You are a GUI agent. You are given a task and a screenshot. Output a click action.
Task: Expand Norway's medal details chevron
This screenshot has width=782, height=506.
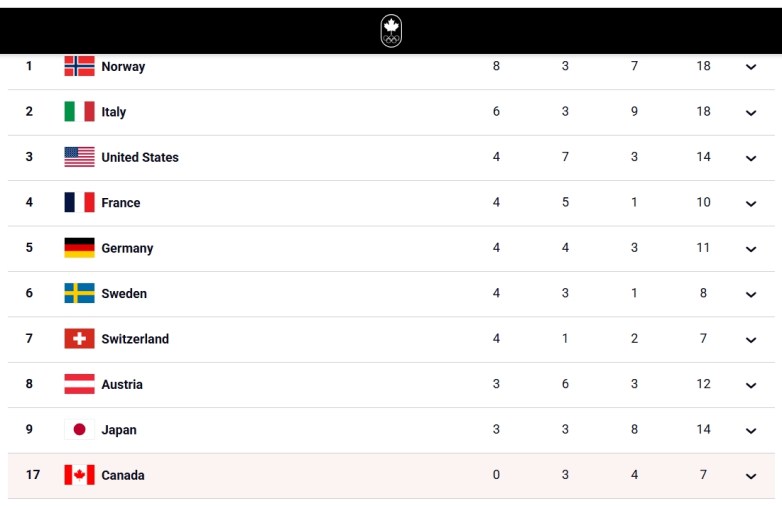(x=751, y=67)
